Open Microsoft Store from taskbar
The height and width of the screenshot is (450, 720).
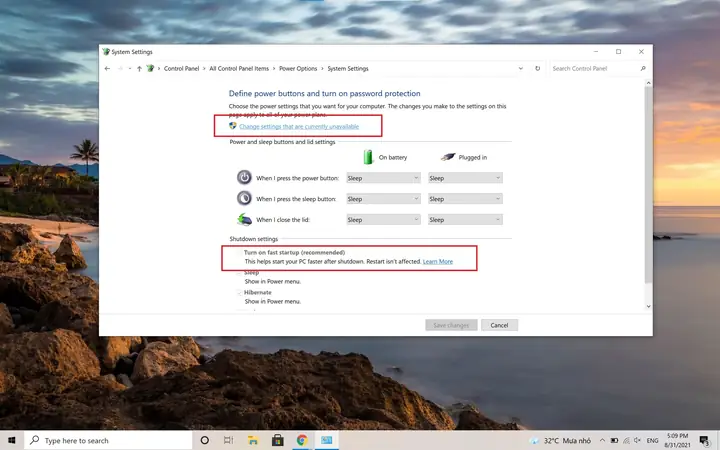[277, 440]
